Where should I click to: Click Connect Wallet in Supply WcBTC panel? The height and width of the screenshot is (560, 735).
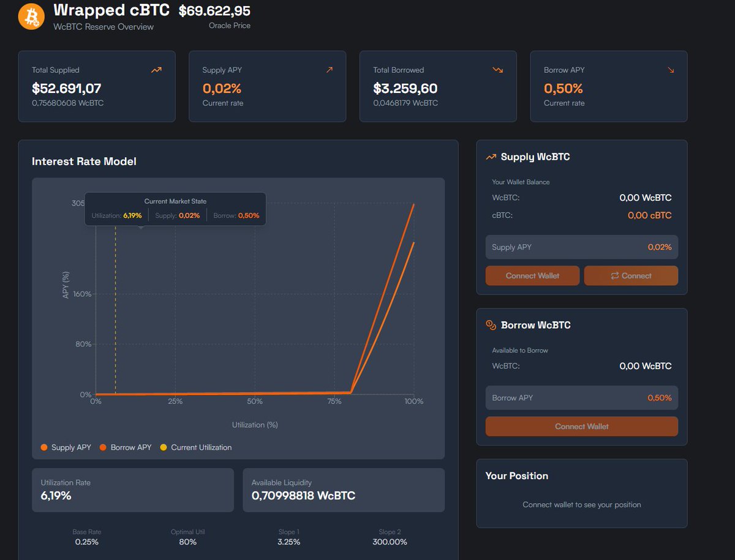532,275
